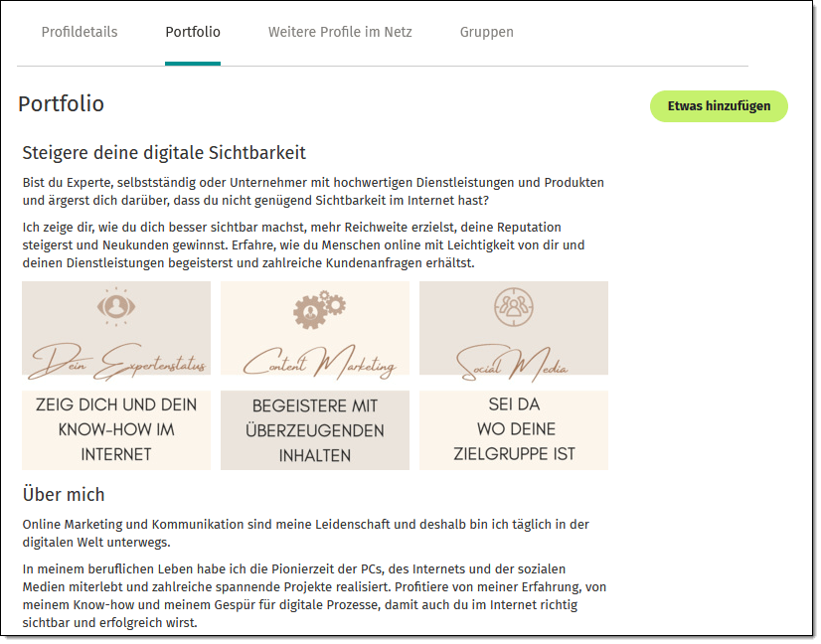This screenshot has height=644, width=821.
Task: Click the Portfolio page heading
Action: pos(62,103)
